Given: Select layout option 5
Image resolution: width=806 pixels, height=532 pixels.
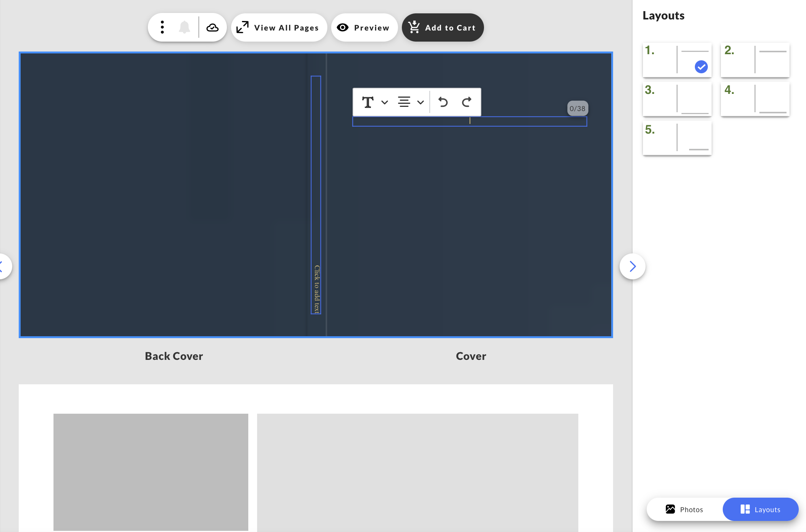Looking at the screenshot, I should point(677,138).
